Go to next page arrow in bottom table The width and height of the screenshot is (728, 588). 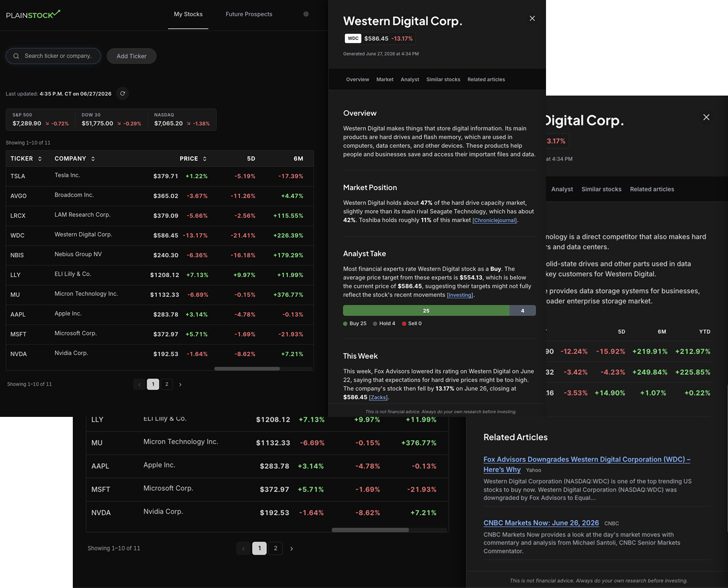(x=292, y=548)
